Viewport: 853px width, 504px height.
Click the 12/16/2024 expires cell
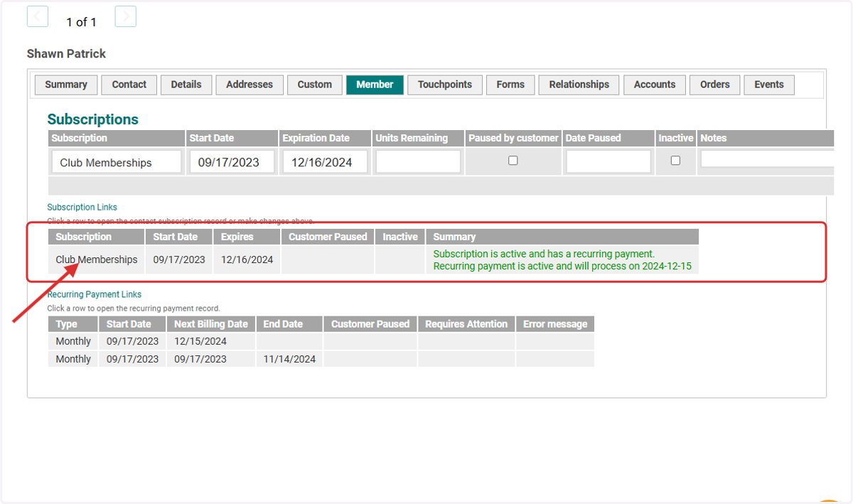pos(247,260)
